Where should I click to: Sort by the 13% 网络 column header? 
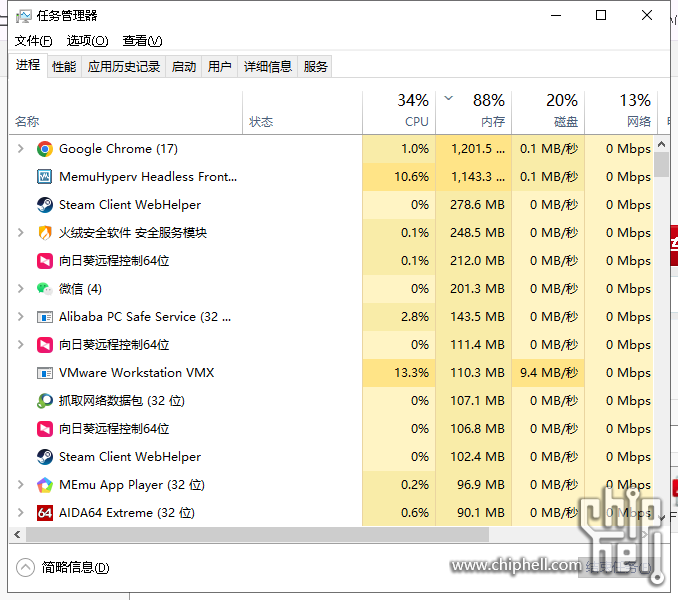(621, 112)
